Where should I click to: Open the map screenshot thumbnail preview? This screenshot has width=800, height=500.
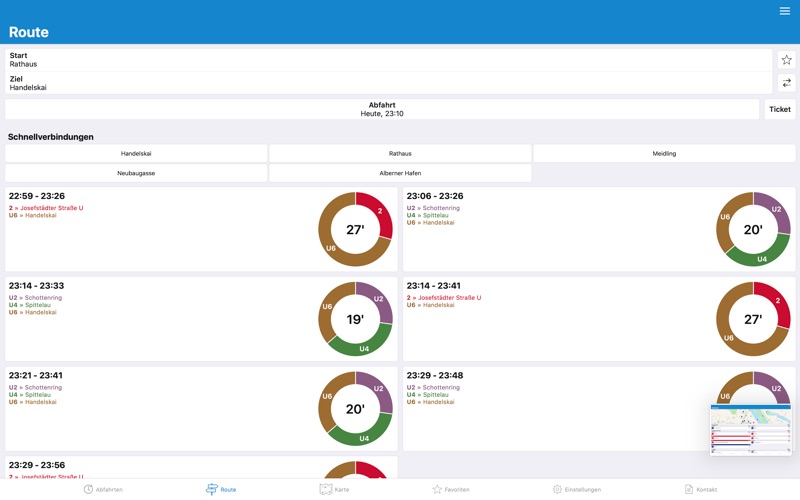[x=751, y=430]
